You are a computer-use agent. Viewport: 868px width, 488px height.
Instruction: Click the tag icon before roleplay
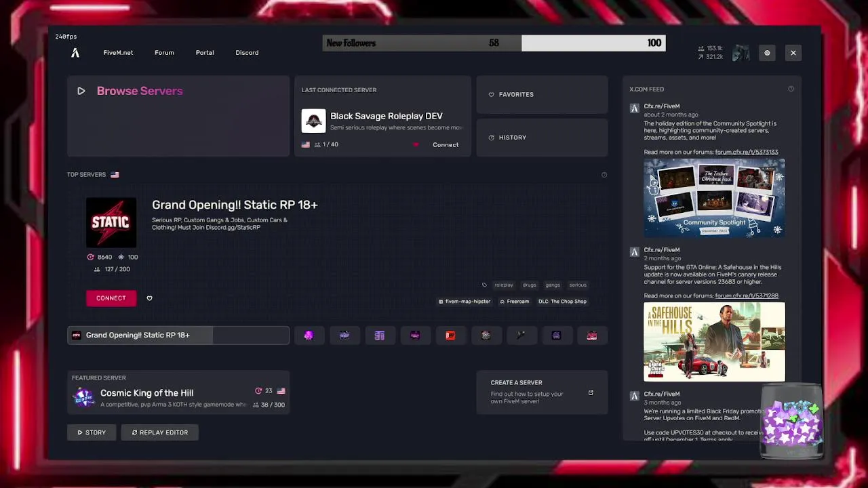tap(484, 285)
